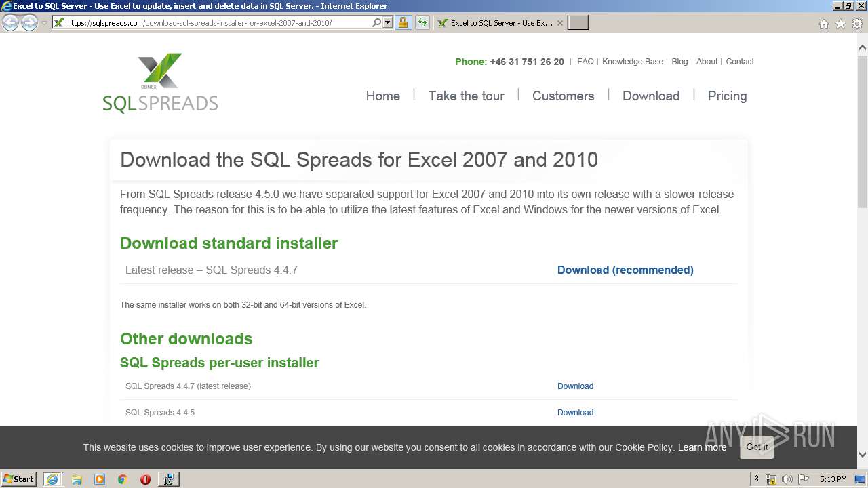This screenshot has width=868, height=488.
Task: Open Favorites star icon
Action: coord(840,24)
